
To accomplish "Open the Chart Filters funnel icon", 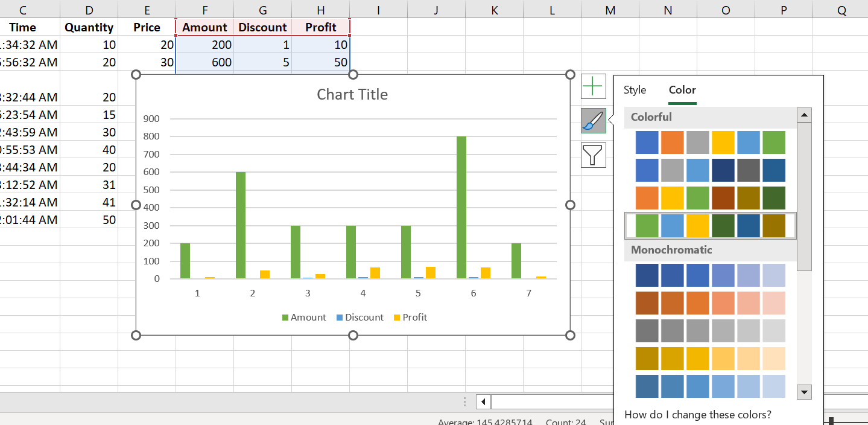I will [x=594, y=155].
